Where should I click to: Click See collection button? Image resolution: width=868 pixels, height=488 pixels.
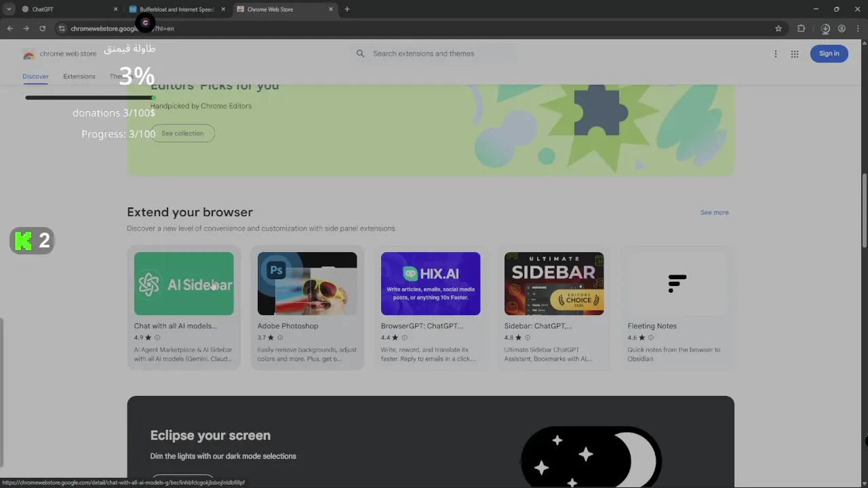pos(182,134)
